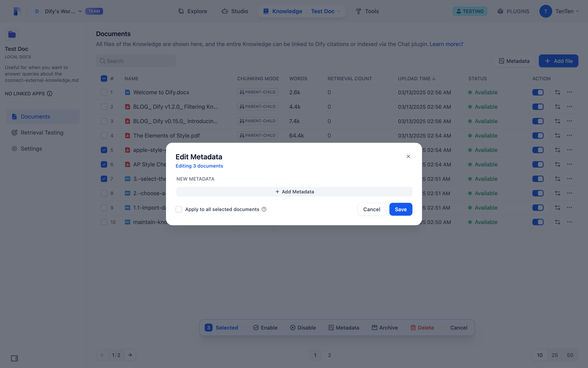The width and height of the screenshot is (588, 368).
Task: Click the help icon beside Apply to all
Action: (264, 209)
